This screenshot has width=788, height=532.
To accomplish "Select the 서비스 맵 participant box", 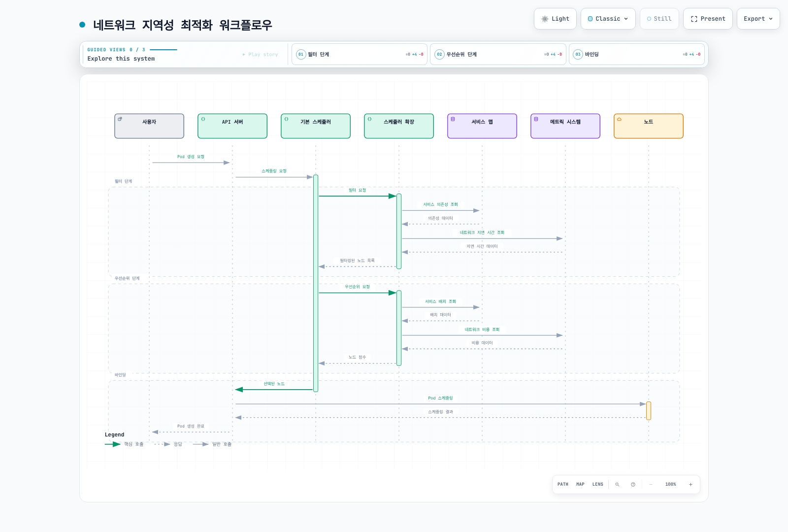I will coord(482,126).
